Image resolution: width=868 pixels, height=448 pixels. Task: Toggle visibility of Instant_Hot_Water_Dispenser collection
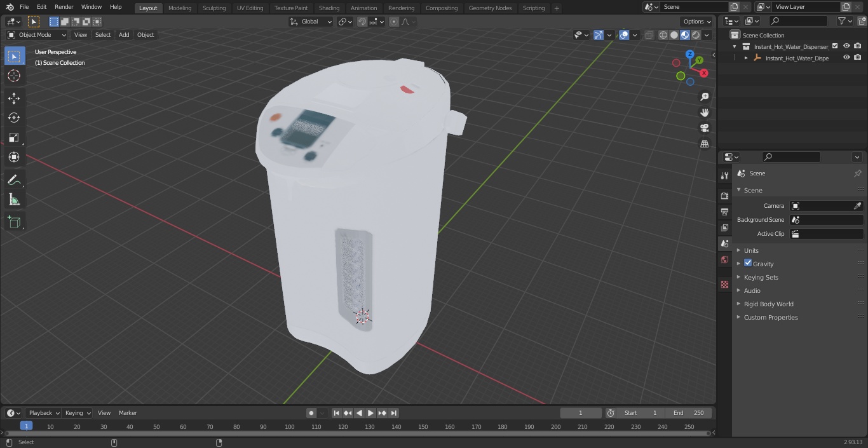846,46
